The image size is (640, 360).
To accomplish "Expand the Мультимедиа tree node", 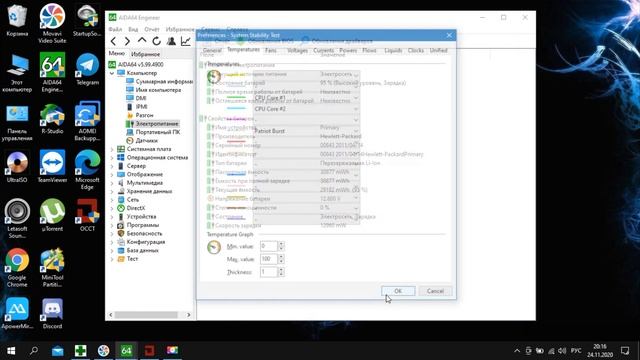I will point(112,183).
